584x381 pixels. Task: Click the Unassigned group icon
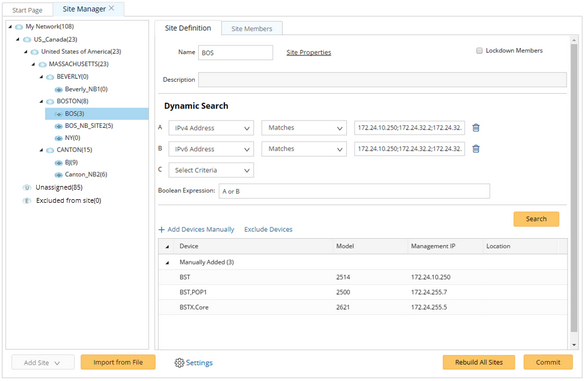click(x=26, y=188)
